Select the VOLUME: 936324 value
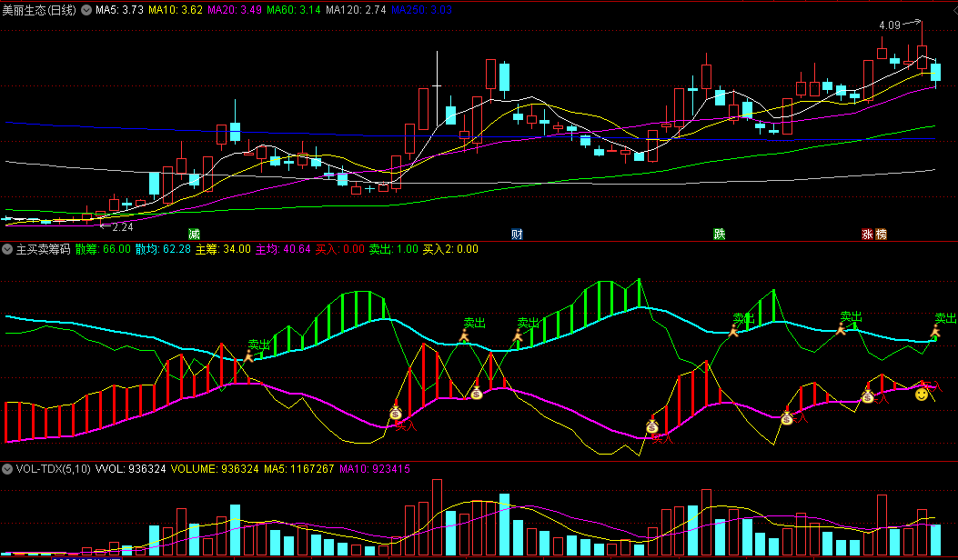Viewport: 958px width, 560px height. 215,469
